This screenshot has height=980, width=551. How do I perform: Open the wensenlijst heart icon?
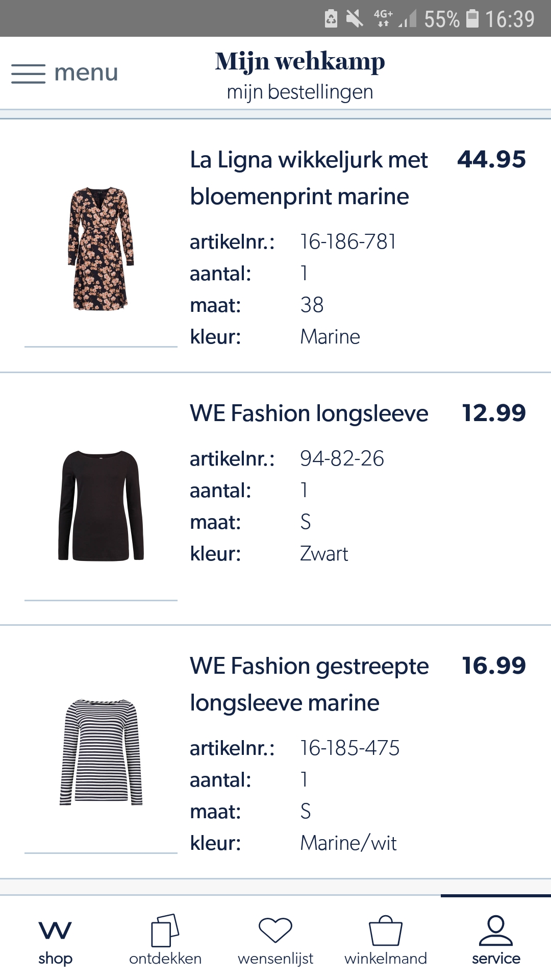tap(275, 930)
